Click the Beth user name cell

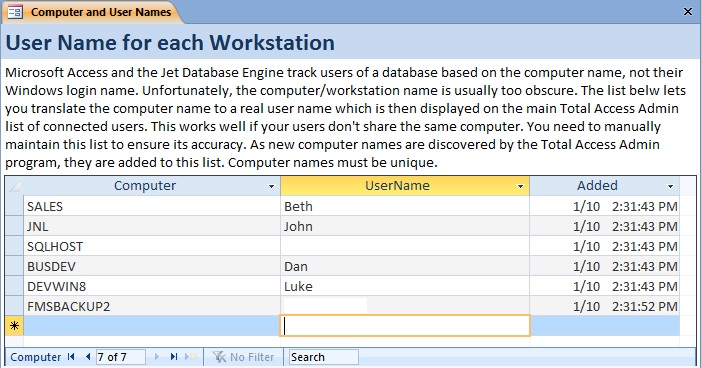405,206
